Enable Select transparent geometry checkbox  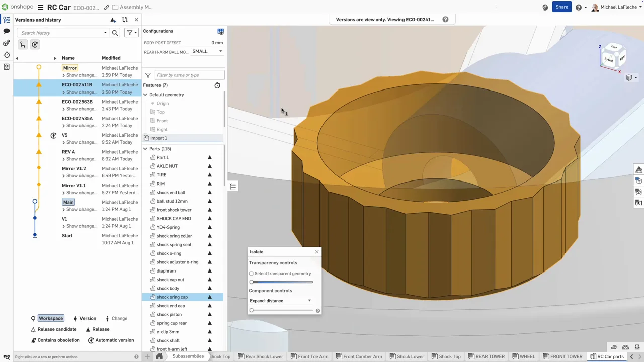point(252,274)
